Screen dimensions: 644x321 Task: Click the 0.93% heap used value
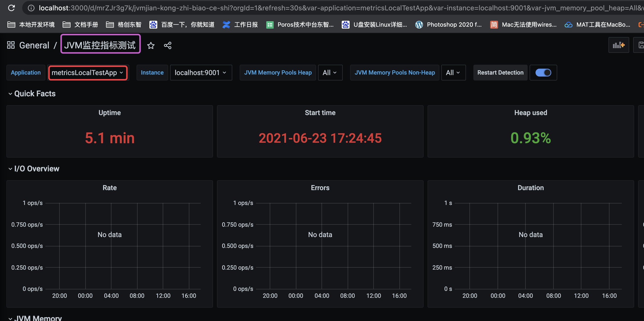click(531, 138)
